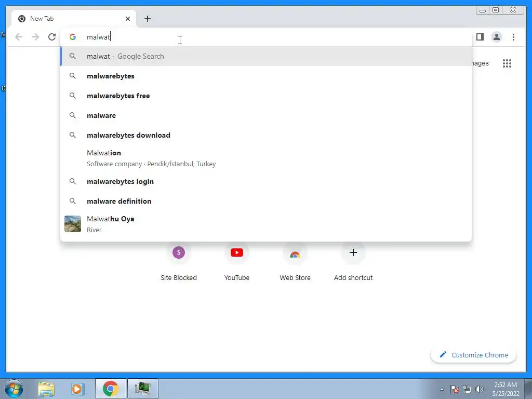Click the Malwathu Oya river thumbnail

point(73,224)
